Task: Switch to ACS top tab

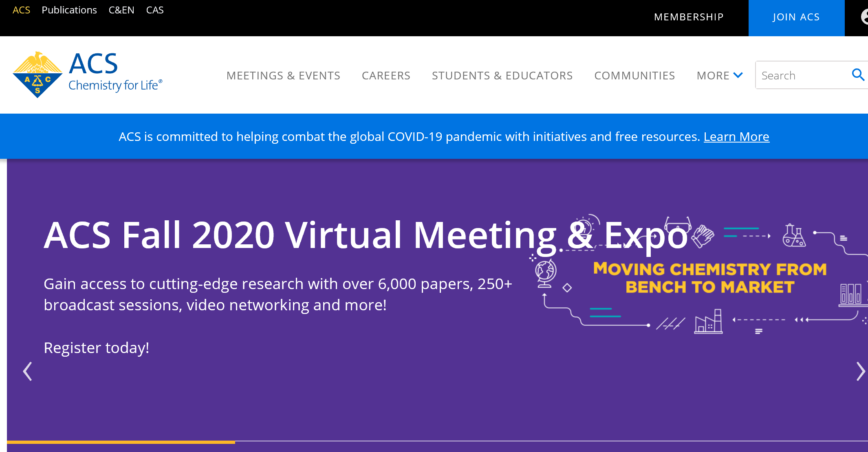Action: click(x=21, y=10)
